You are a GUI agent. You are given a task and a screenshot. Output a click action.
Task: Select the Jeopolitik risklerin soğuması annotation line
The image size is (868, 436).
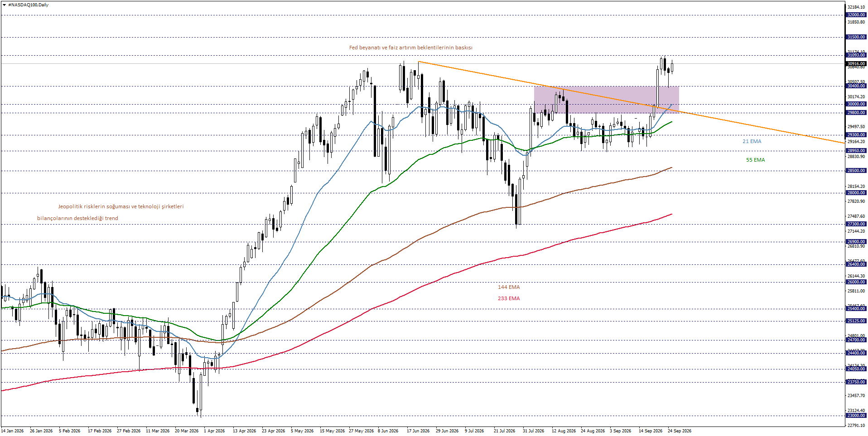(121, 206)
